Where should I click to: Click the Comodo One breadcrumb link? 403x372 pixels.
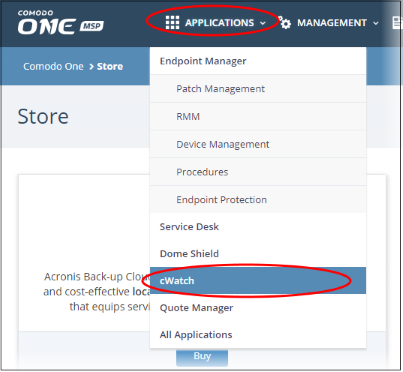53,66
